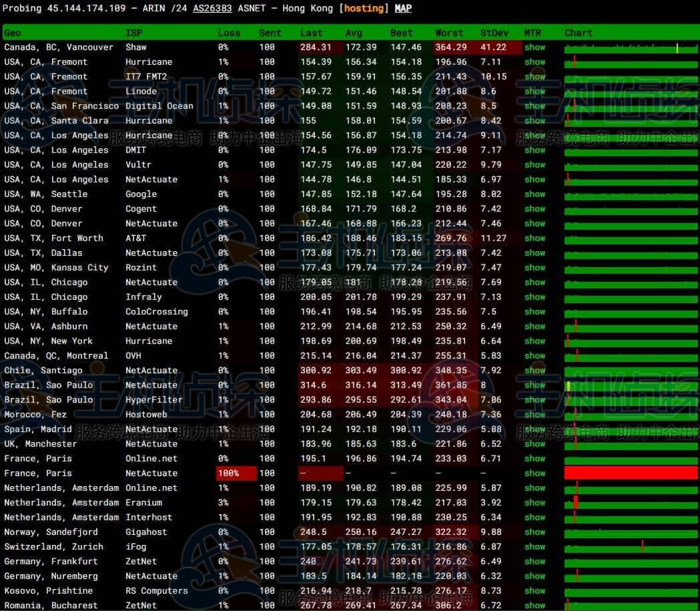This screenshot has height=611, width=700.
Task: Show MTR for Zurich iFog row
Action: tap(535, 547)
